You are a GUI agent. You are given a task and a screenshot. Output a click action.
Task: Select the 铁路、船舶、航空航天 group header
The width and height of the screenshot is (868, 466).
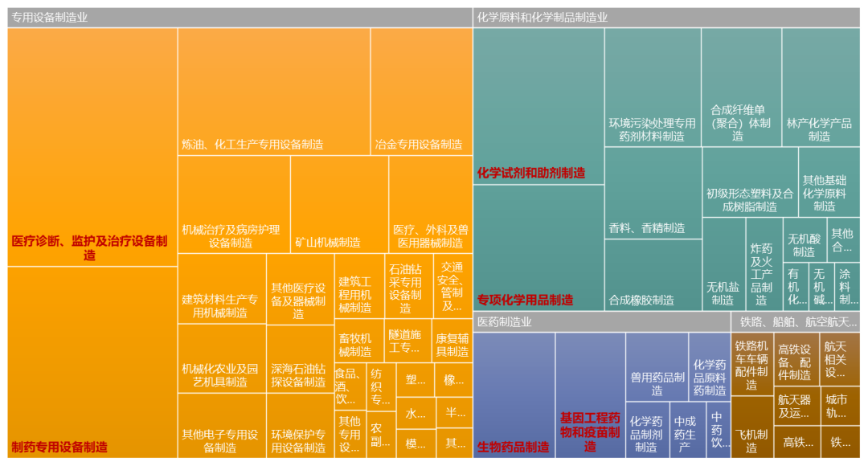point(795,322)
